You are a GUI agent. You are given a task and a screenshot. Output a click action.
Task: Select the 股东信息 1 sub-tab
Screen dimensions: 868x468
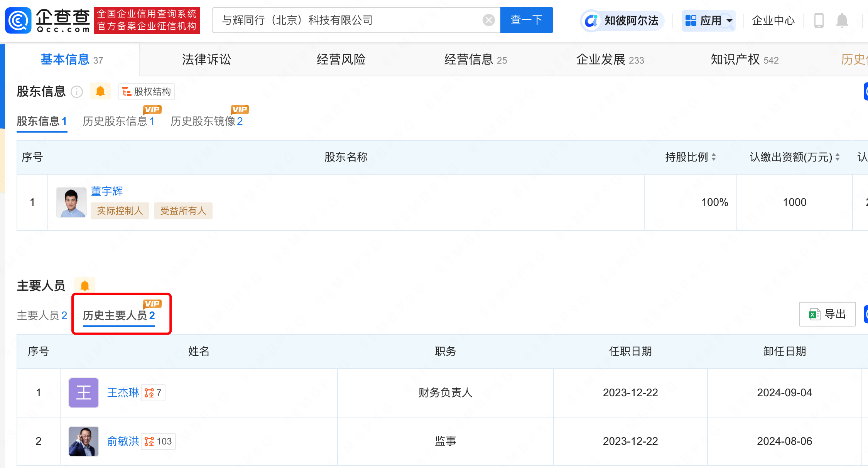coord(42,121)
